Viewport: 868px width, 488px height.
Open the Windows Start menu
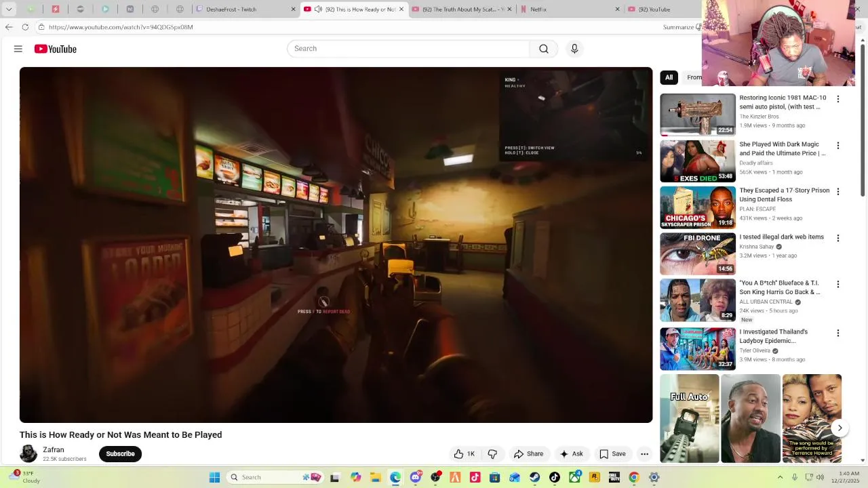coord(214,477)
